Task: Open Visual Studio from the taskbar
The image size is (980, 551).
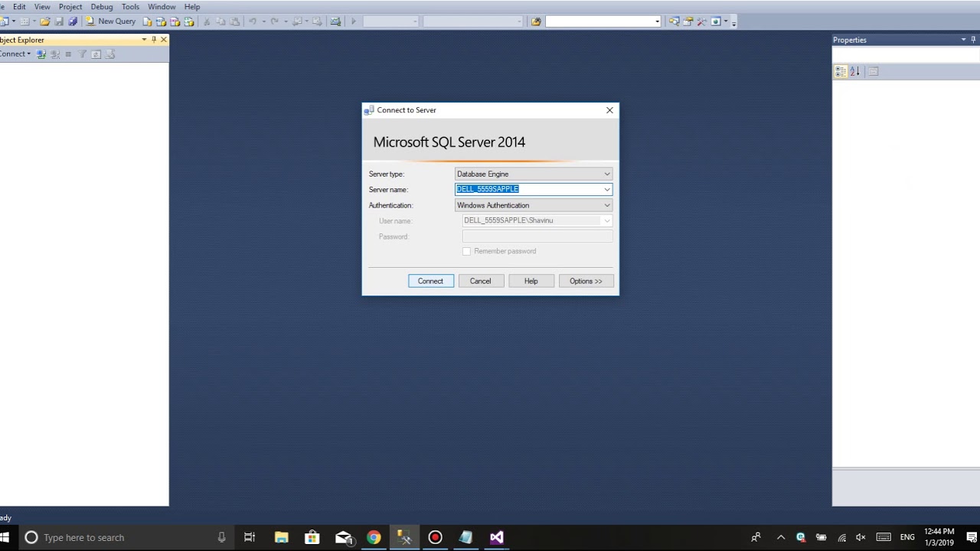Action: point(497,537)
